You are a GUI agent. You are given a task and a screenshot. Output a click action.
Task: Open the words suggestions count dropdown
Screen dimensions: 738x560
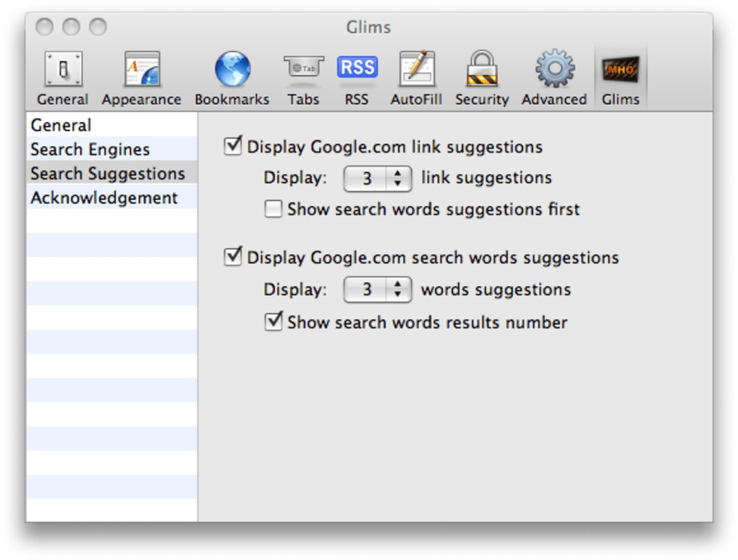click(x=377, y=290)
